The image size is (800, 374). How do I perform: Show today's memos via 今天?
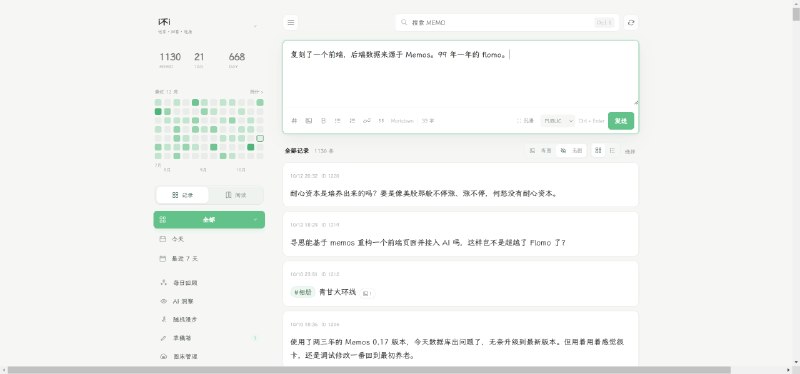tap(209, 239)
